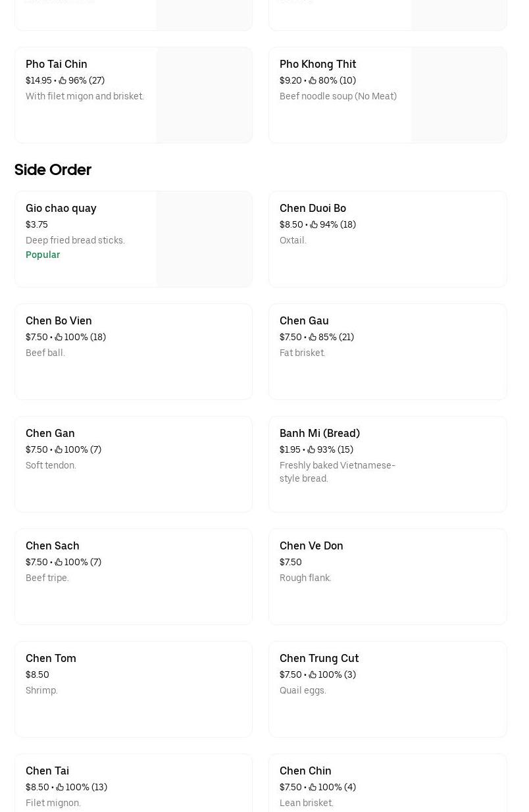Choose the Banh Mi (Bread) title
Screen dimensions: 529x812
320,433
